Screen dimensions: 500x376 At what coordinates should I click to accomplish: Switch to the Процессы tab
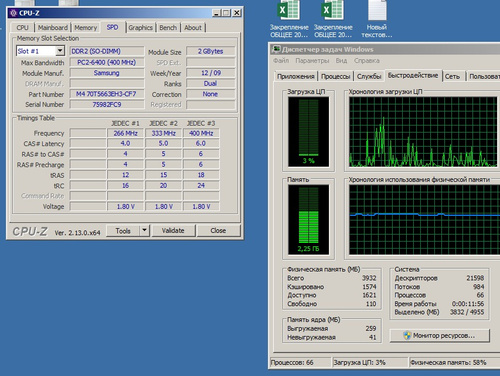[335, 76]
